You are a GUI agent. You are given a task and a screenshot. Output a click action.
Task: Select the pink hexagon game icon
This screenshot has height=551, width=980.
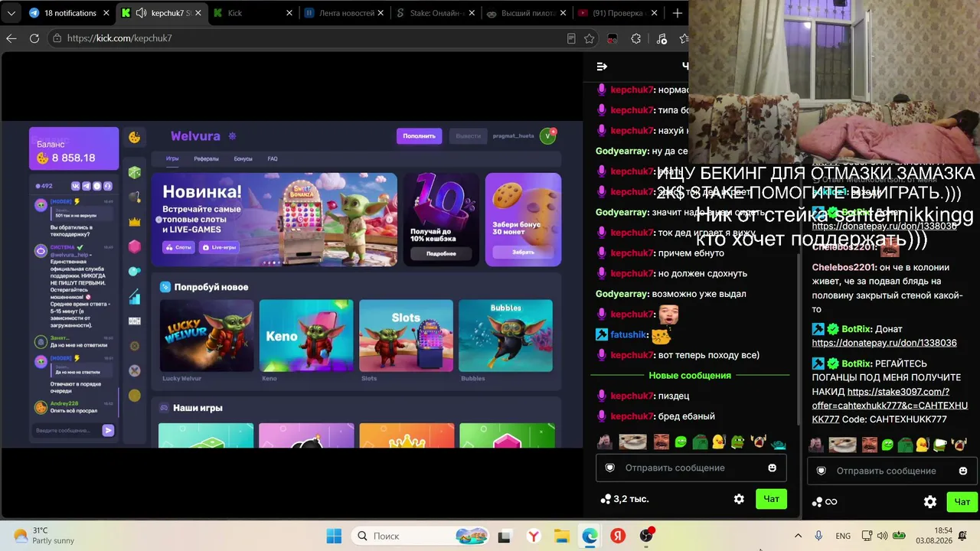pos(135,246)
